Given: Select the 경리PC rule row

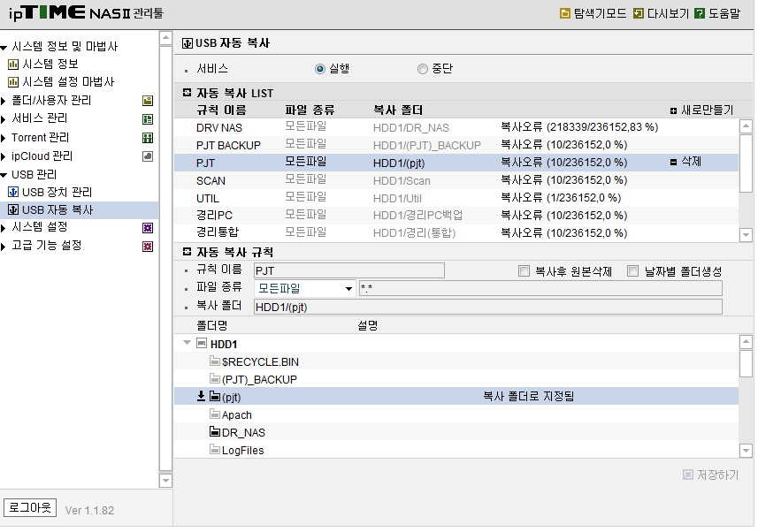Looking at the screenshot, I should click(x=456, y=216).
